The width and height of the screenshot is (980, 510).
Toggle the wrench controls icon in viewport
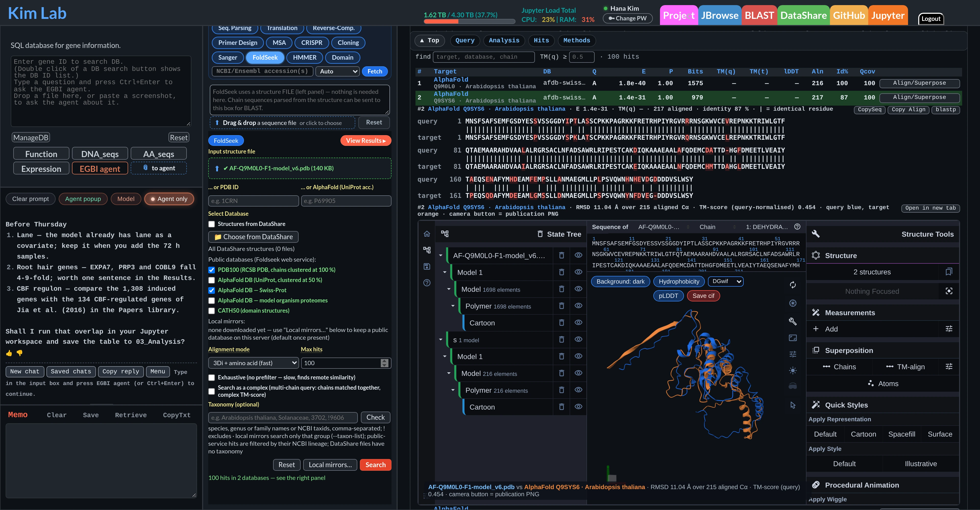pos(793,322)
